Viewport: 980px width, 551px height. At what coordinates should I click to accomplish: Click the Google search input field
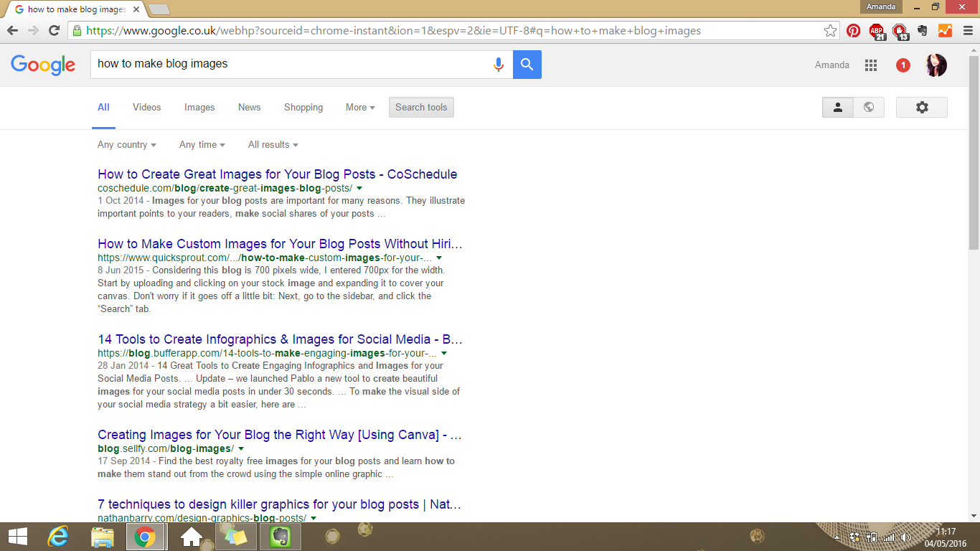[x=291, y=65]
